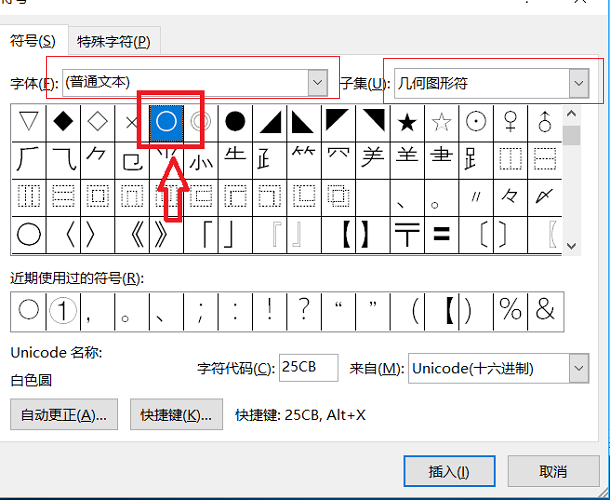Screen dimensions: 610x500
Task: Open the 字体 font dropdown
Action: point(317,82)
